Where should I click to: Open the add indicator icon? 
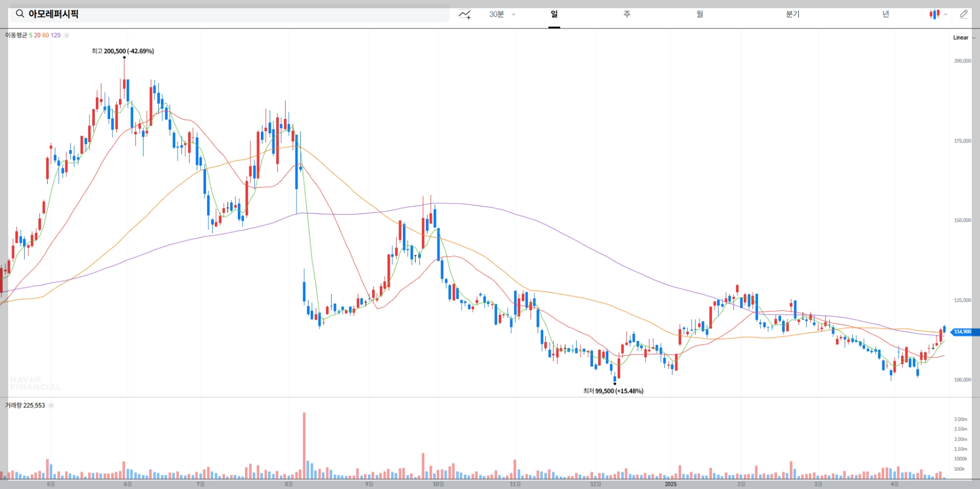(465, 14)
